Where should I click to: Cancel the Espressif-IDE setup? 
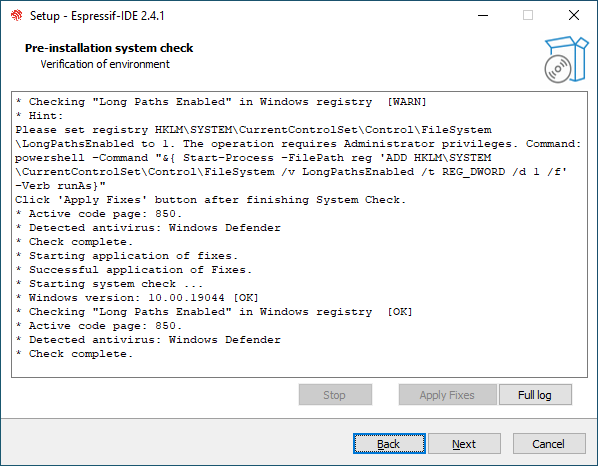(x=549, y=444)
